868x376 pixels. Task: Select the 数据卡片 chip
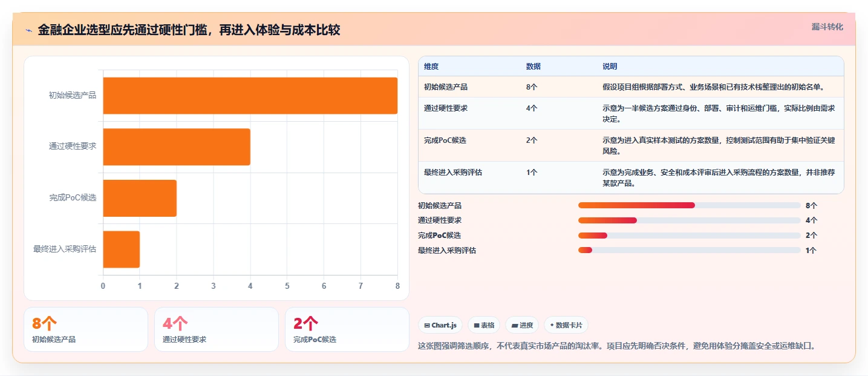(x=566, y=325)
